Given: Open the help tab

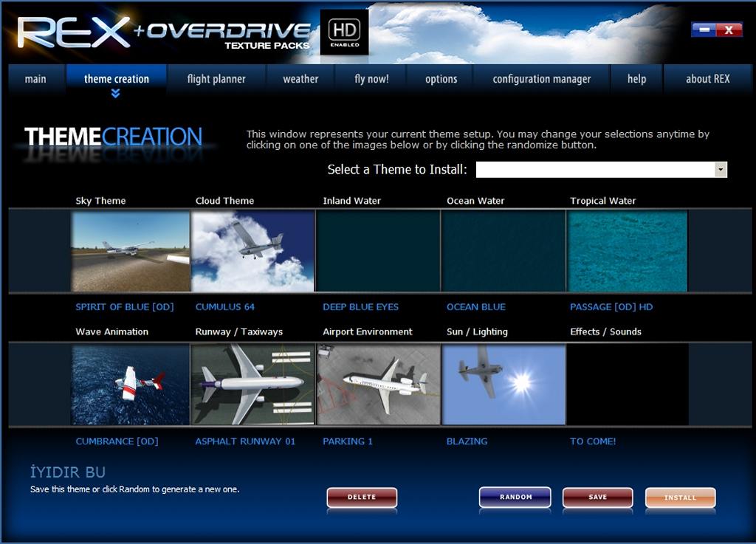Looking at the screenshot, I should click(636, 78).
